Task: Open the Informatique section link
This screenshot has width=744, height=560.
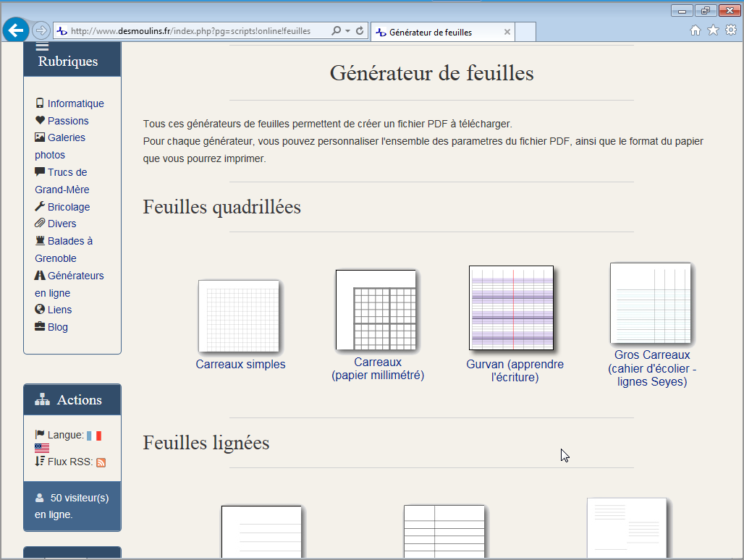Action: pyautogui.click(x=75, y=103)
